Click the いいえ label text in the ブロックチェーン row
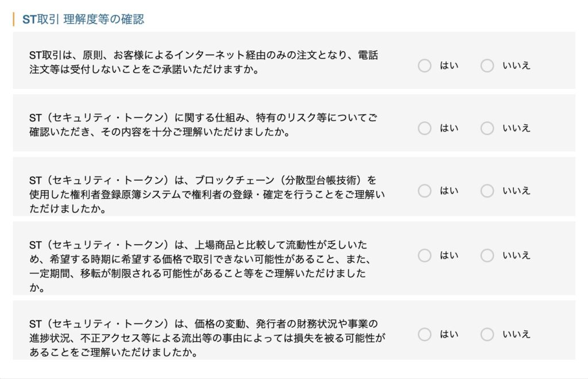Image resolution: width=588 pixels, height=379 pixels. [x=516, y=191]
